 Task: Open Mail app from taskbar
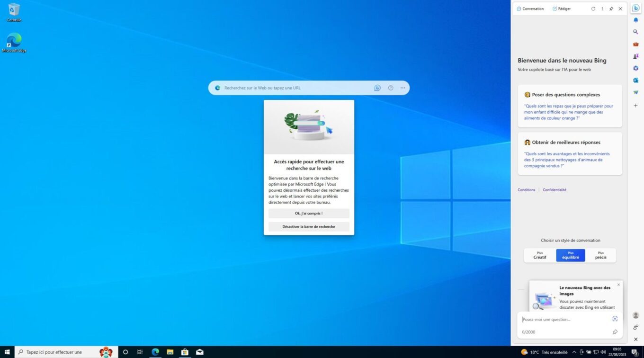tap(199, 352)
